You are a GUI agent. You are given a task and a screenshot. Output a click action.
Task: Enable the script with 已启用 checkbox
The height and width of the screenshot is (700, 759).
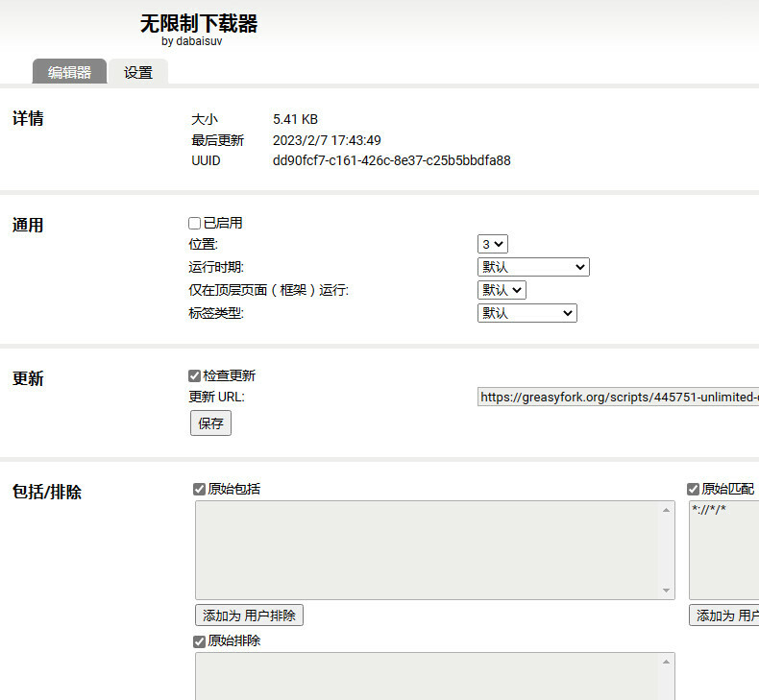pyautogui.click(x=195, y=223)
